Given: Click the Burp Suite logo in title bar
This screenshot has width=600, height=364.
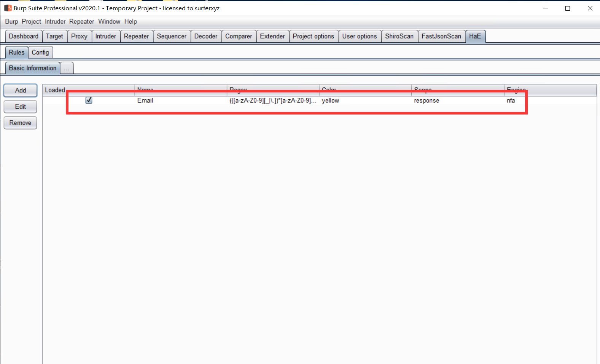Looking at the screenshot, I should pos(8,8).
